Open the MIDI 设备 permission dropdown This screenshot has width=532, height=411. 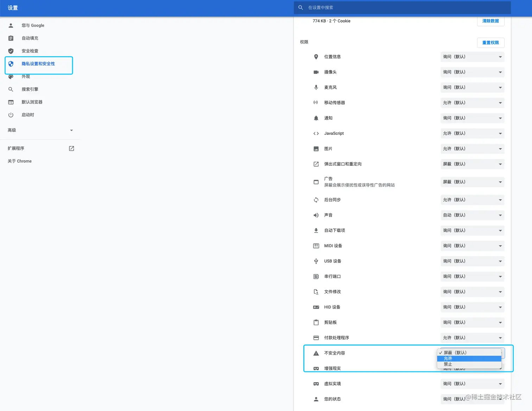472,246
